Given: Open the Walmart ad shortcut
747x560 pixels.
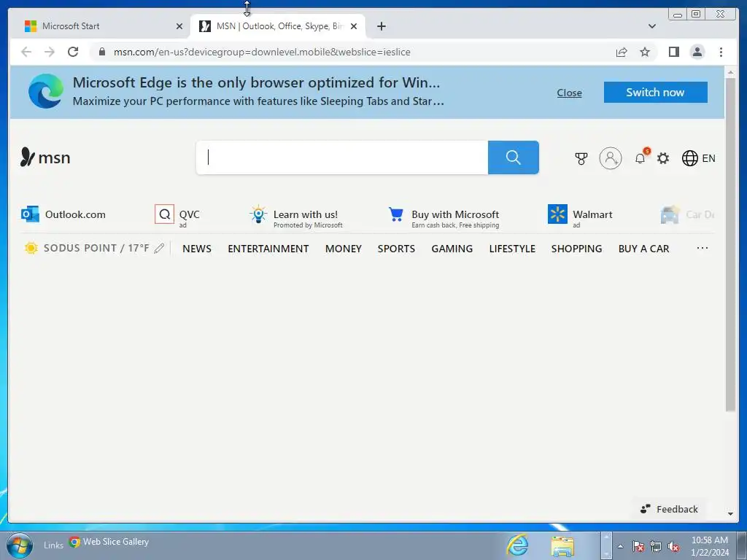Looking at the screenshot, I should [580, 216].
